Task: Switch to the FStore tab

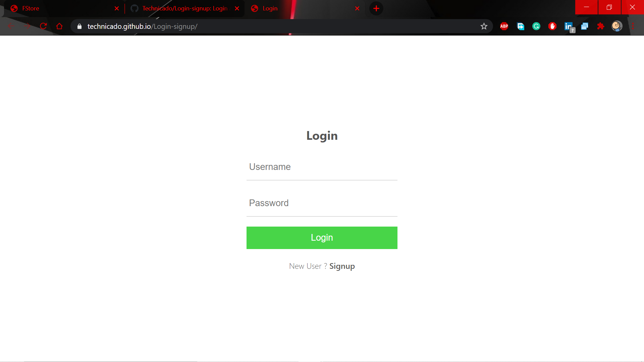Action: tap(64, 8)
